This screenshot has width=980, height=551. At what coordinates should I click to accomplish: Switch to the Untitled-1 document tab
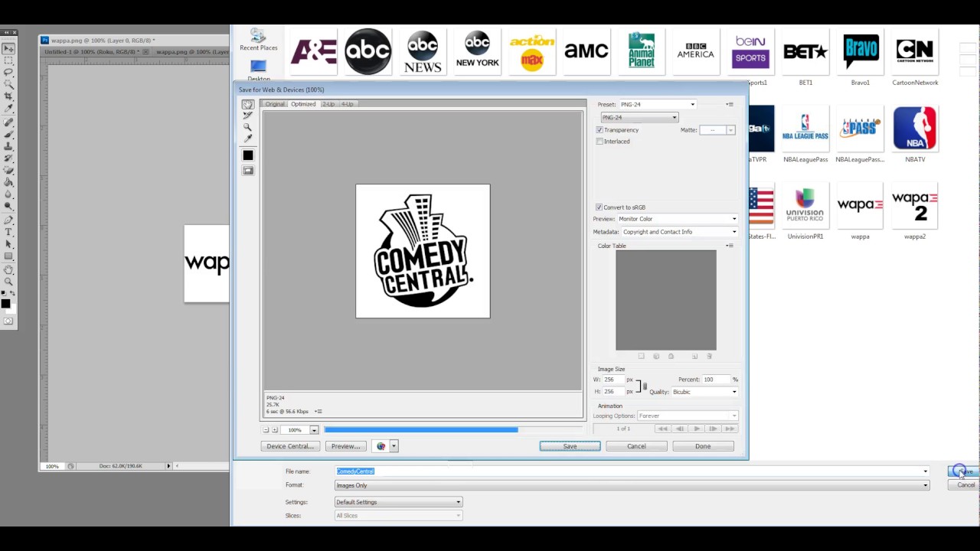(x=92, y=52)
